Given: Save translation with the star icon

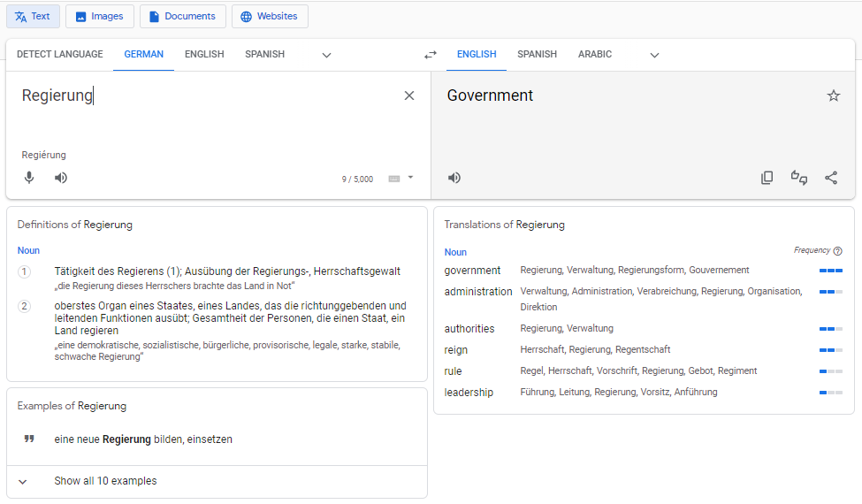Looking at the screenshot, I should pos(834,95).
